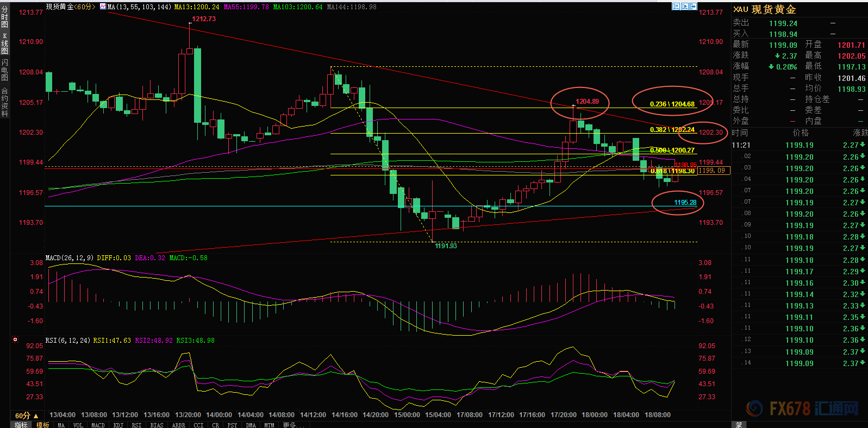Click the 1191.93 low price label
This screenshot has height=428, width=868.
pyautogui.click(x=446, y=246)
